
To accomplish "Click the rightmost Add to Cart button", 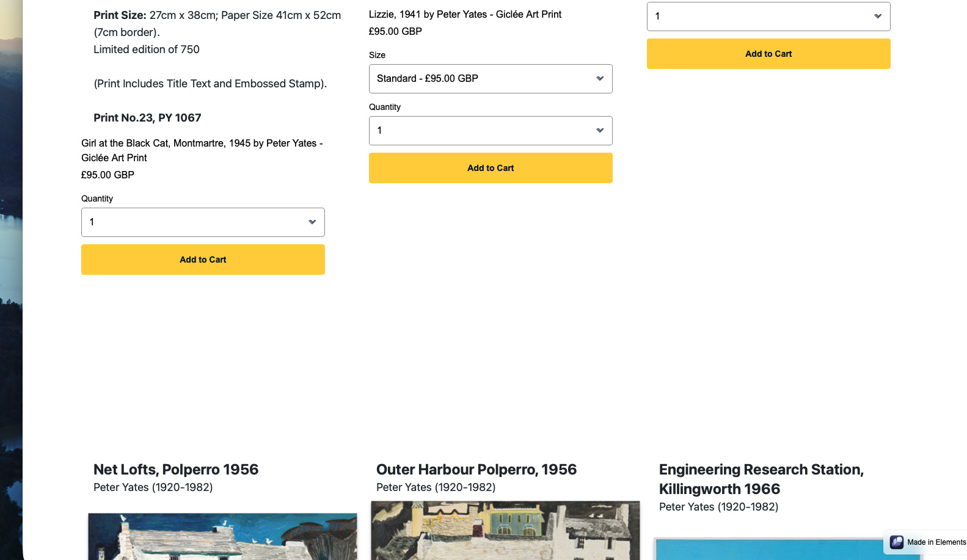I will [x=768, y=54].
